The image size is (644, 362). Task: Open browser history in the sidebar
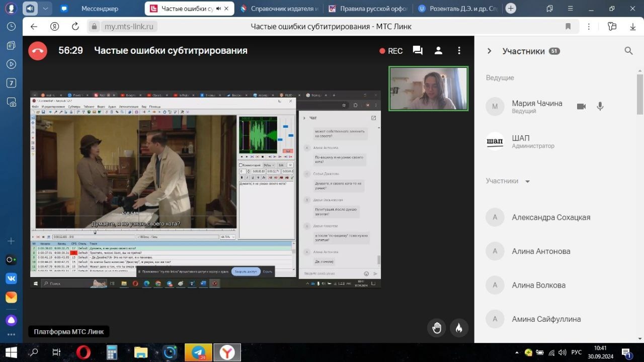coord(11,26)
